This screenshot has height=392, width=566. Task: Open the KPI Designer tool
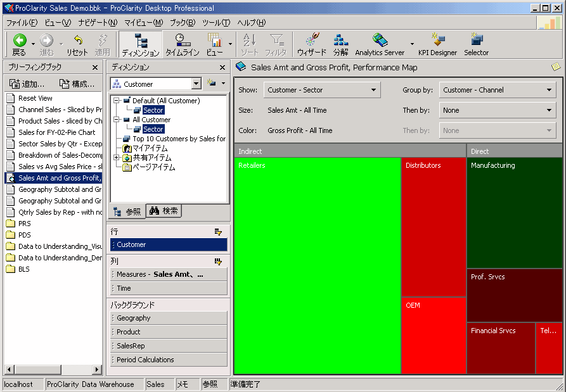437,45
